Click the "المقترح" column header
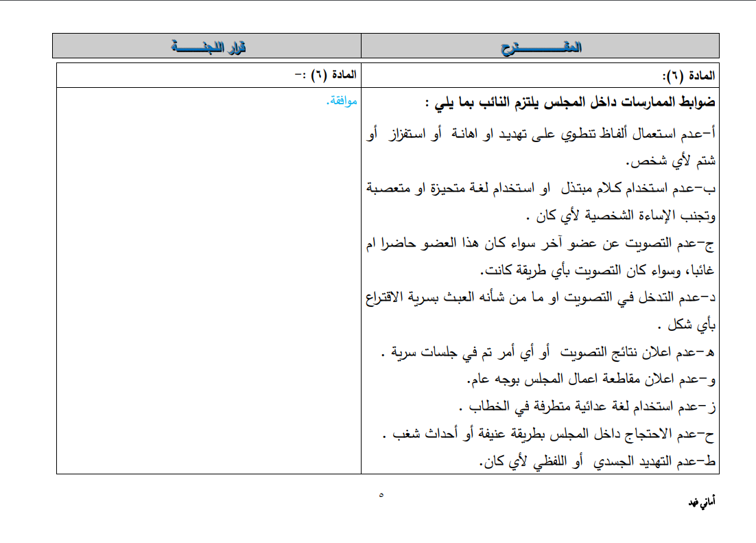The image size is (756, 543). pos(540,47)
